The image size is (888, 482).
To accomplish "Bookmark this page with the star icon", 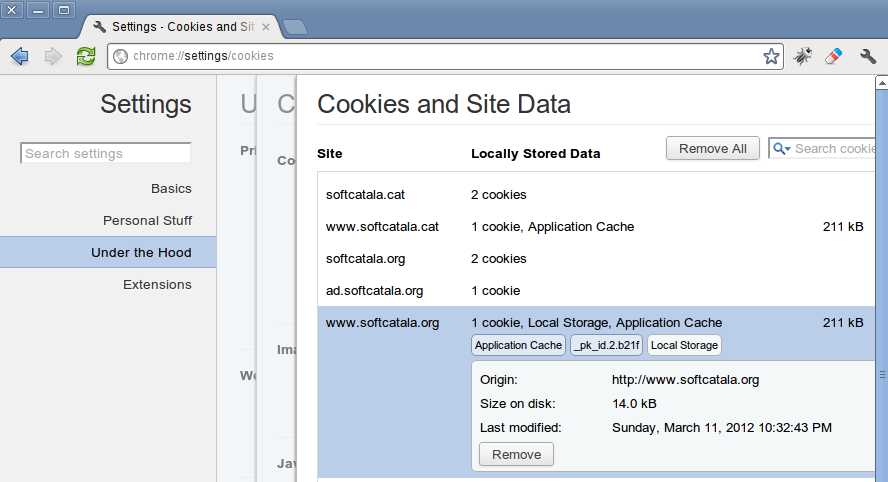I will (771, 56).
